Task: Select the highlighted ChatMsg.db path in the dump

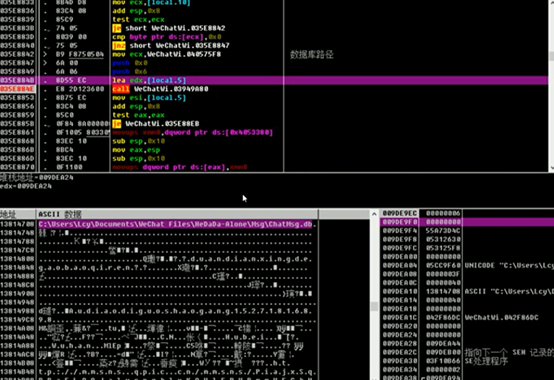Action: click(175, 224)
